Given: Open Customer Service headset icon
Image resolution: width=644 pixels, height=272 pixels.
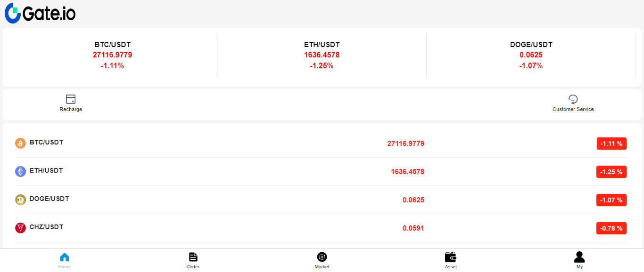Looking at the screenshot, I should 573,99.
